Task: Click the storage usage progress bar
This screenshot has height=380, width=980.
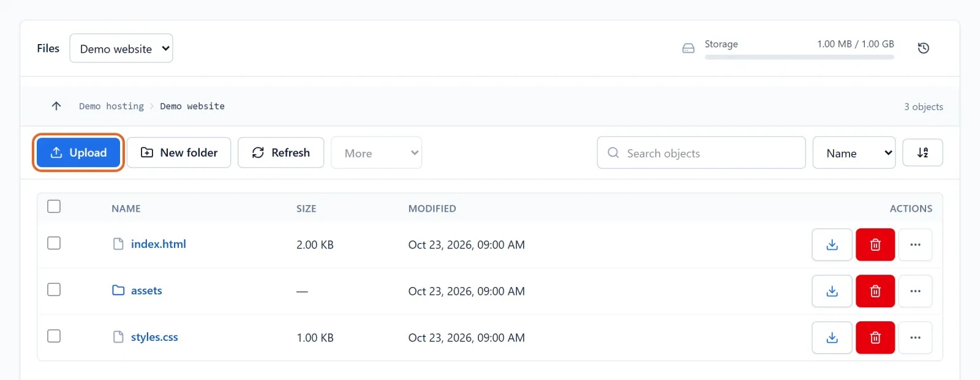Action: 799,57
